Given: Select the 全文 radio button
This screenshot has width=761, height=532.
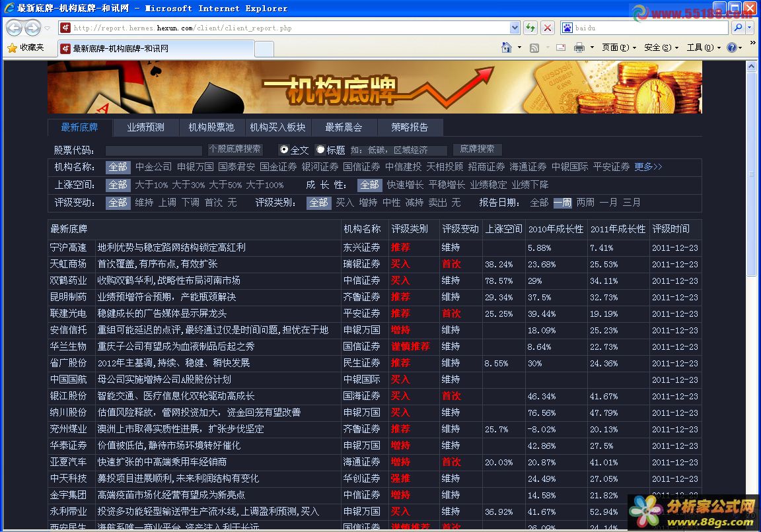Looking at the screenshot, I should point(284,149).
